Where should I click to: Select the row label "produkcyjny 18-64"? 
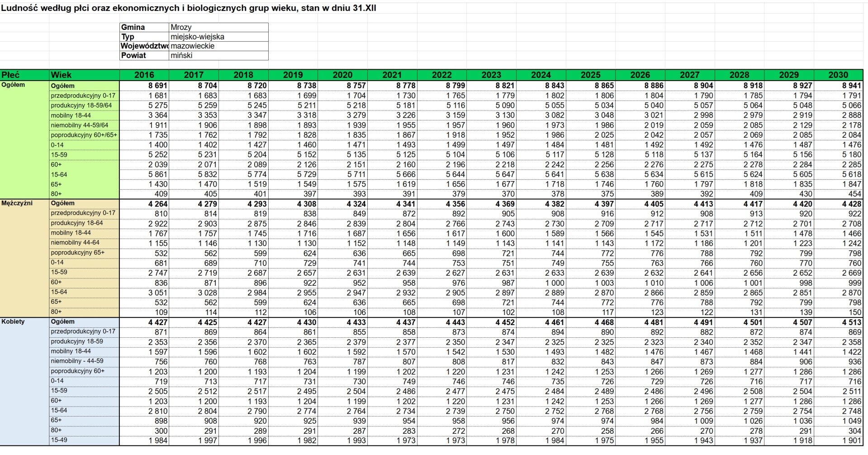(84, 223)
